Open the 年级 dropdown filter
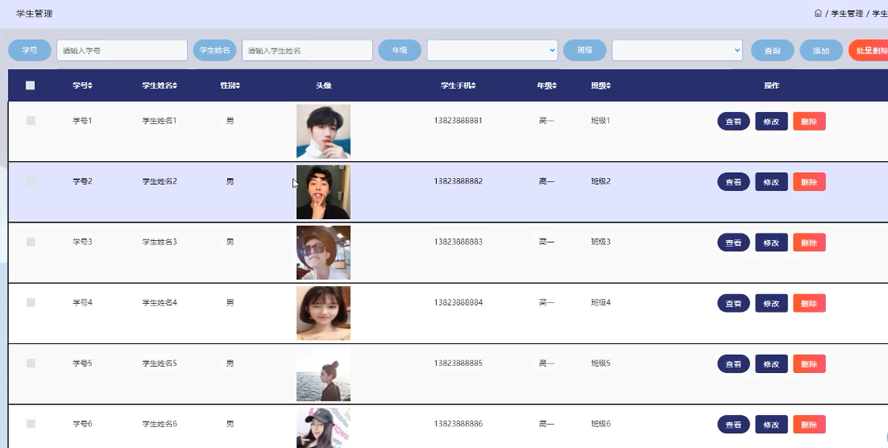 492,50
